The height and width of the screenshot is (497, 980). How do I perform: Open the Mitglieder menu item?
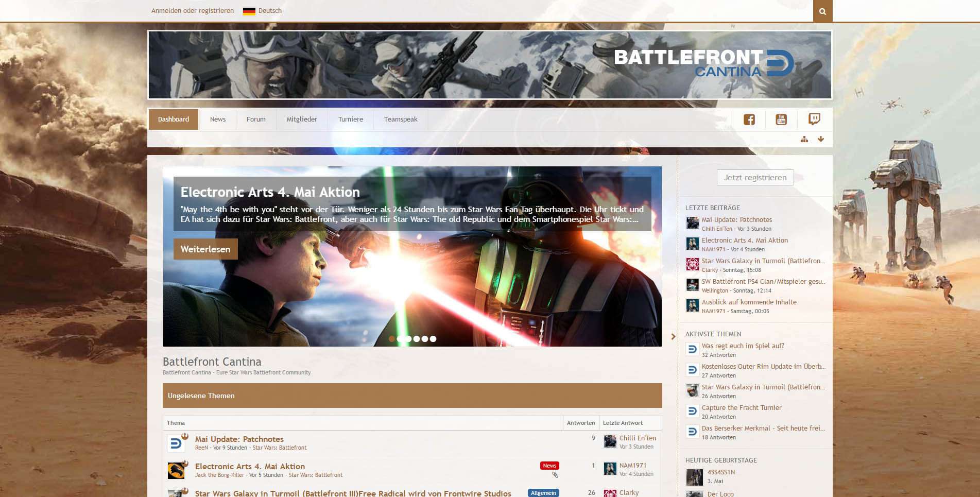[302, 119]
